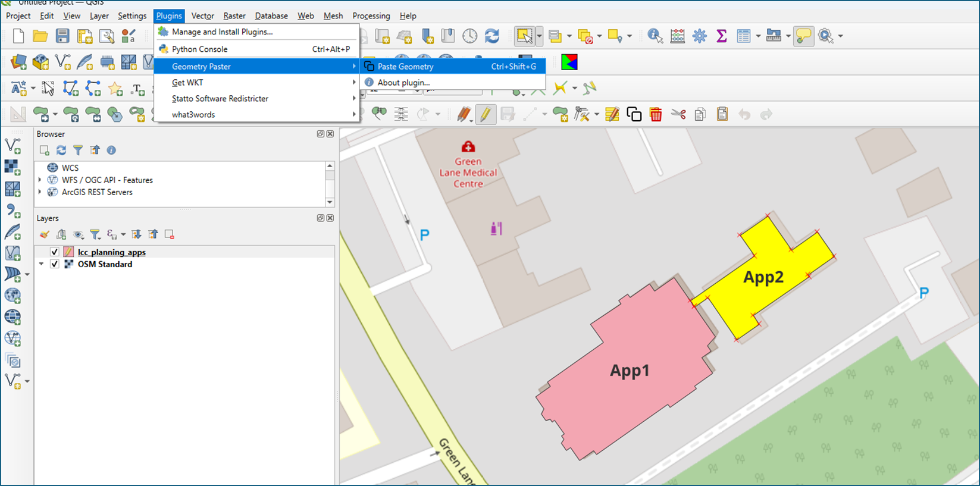
Task: Open the Data Source Manager
Action: [x=18, y=62]
